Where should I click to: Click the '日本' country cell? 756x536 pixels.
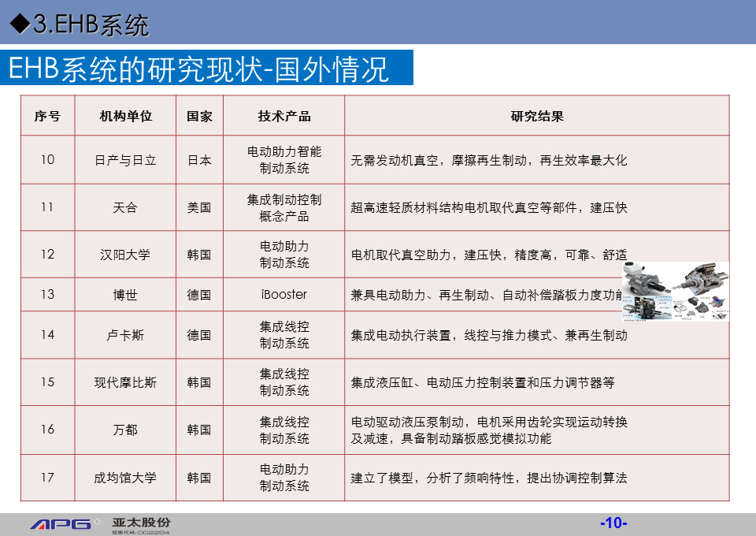click(199, 160)
